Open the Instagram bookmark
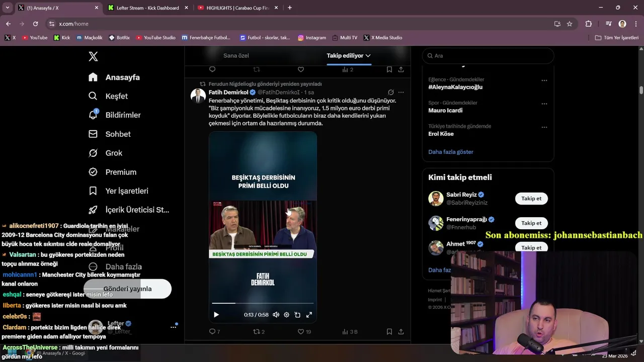 click(312, 38)
